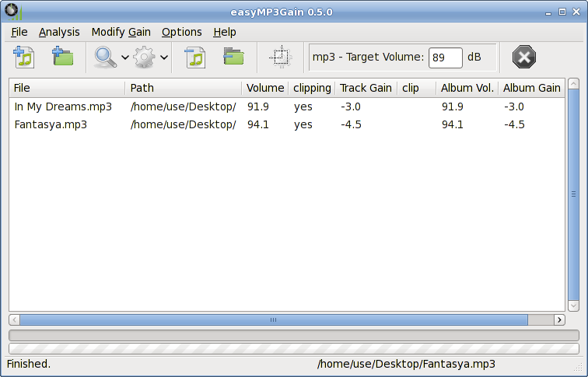Click the horizontal scrollbar thumb
This screenshot has height=377, width=588.
(x=274, y=320)
